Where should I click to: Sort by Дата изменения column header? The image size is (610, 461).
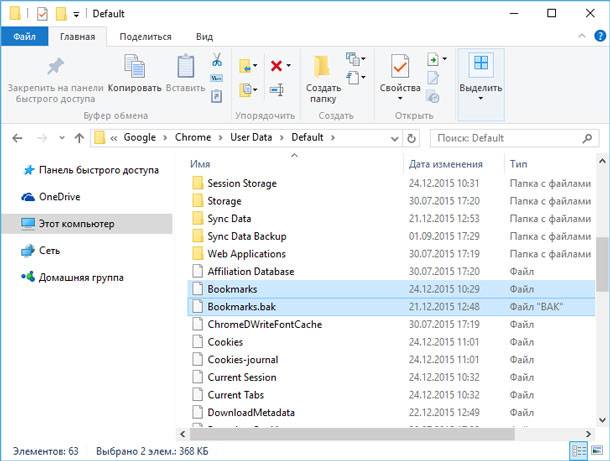point(445,164)
